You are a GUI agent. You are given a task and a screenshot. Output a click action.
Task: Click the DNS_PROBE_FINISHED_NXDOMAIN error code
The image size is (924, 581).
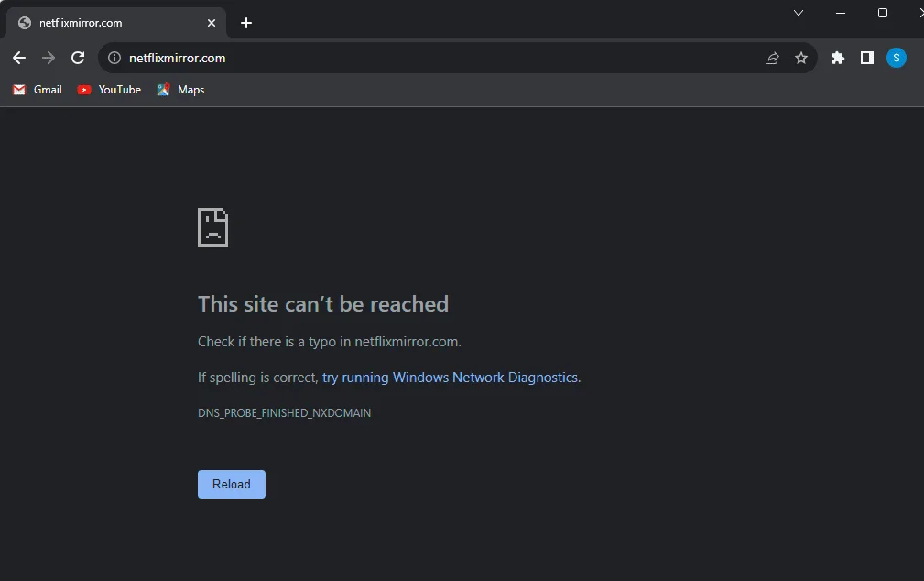[284, 413]
